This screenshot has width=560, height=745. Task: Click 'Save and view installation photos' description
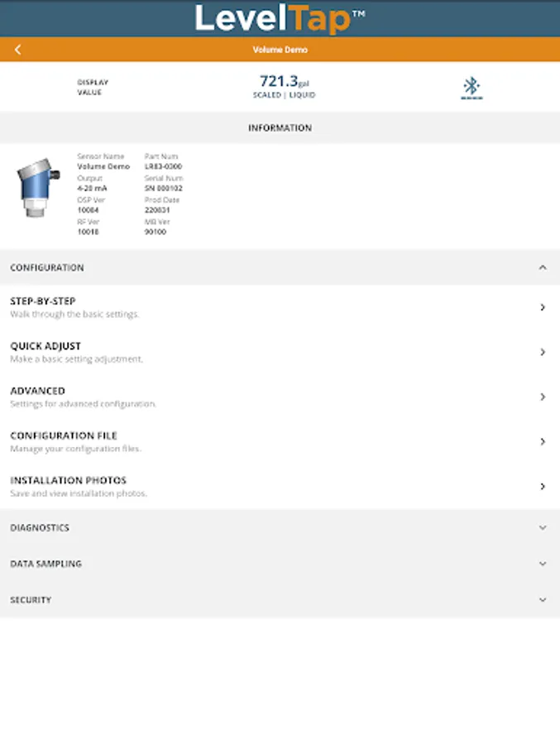tap(79, 493)
